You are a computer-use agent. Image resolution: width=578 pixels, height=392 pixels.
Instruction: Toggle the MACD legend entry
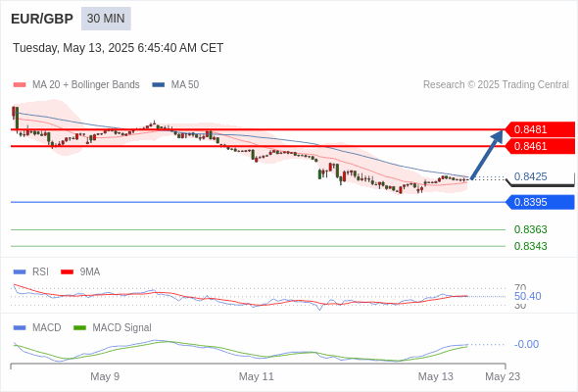pos(37,327)
